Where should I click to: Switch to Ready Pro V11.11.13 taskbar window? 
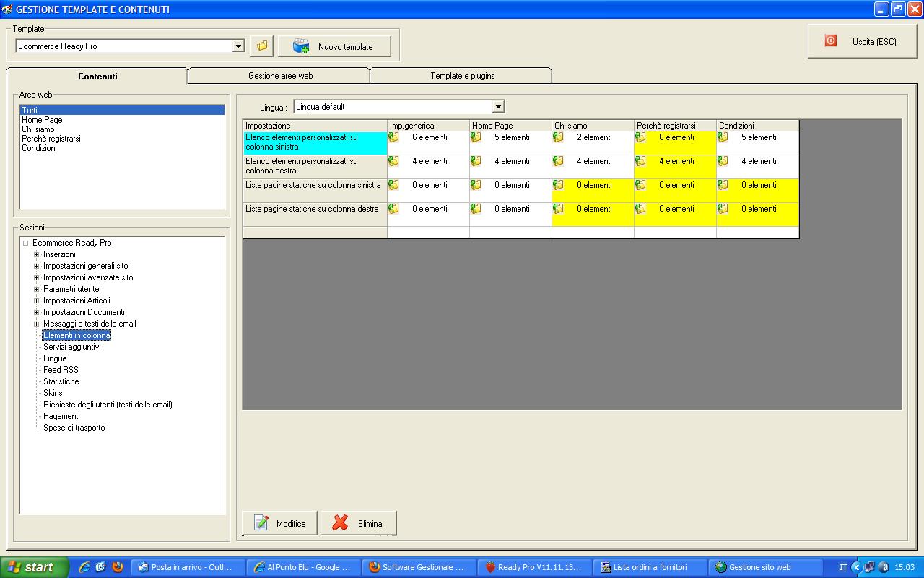[535, 567]
